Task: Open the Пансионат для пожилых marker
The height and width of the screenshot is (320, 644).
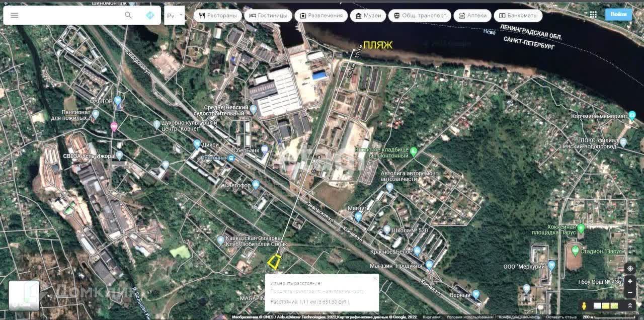Action: tap(96, 114)
